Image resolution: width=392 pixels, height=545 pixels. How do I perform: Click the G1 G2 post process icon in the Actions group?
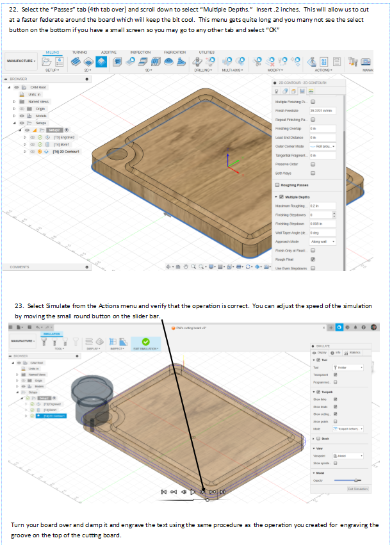click(323, 61)
